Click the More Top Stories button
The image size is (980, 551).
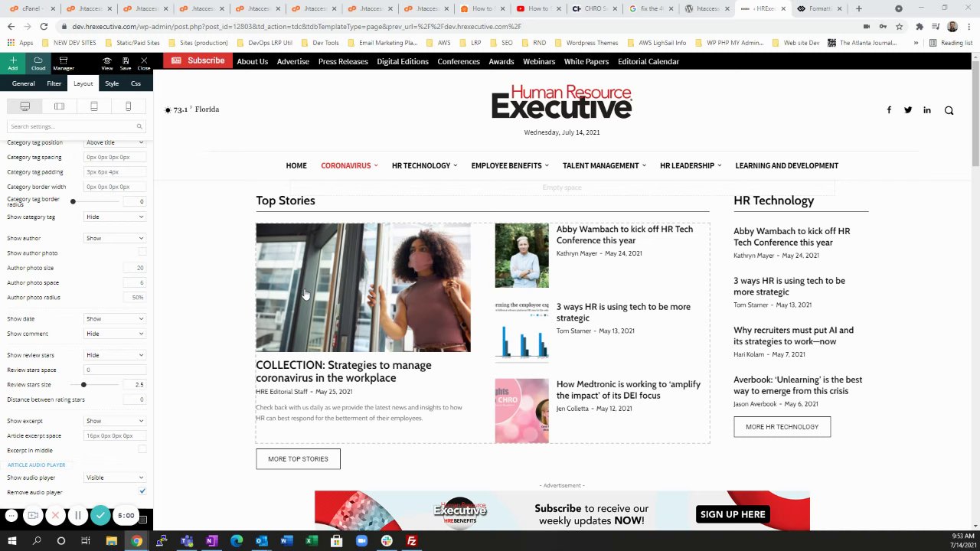click(298, 459)
